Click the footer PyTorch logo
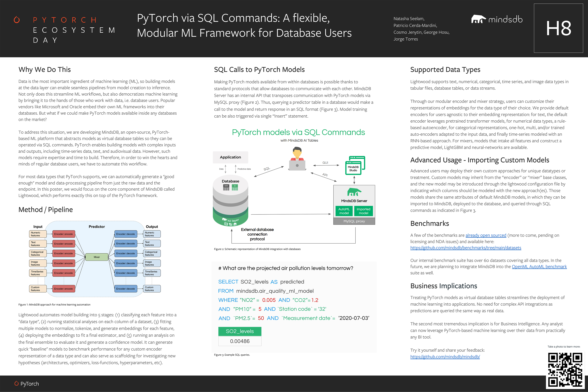588x392 pixels. [26, 383]
